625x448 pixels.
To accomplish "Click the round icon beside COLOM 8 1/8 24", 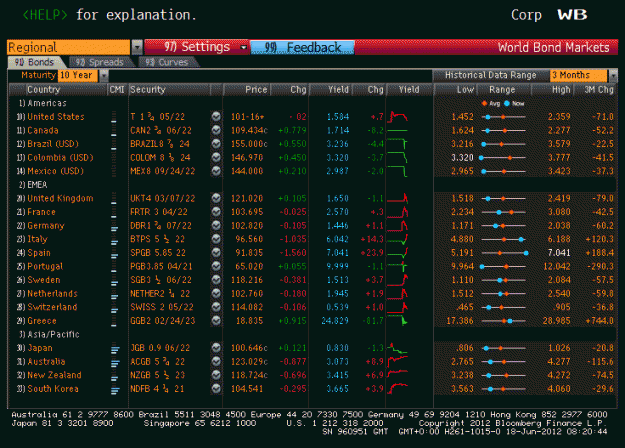I will coord(216,157).
